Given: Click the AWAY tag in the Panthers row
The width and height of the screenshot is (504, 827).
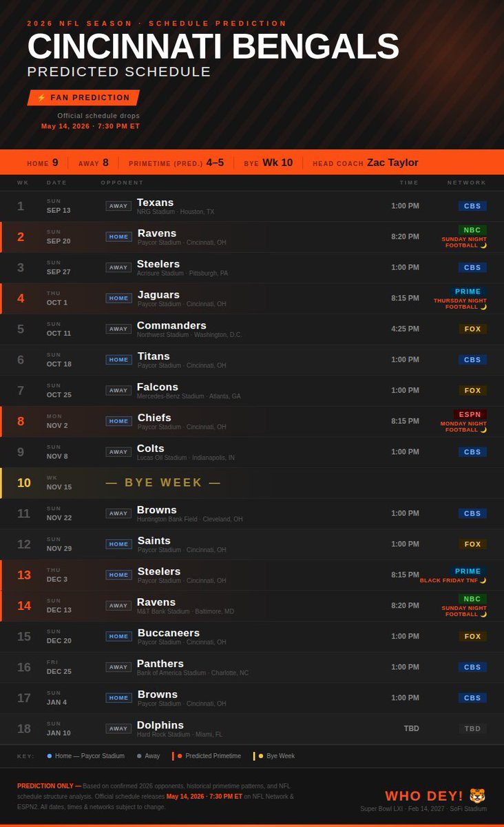Looking at the screenshot, I should point(118,667).
